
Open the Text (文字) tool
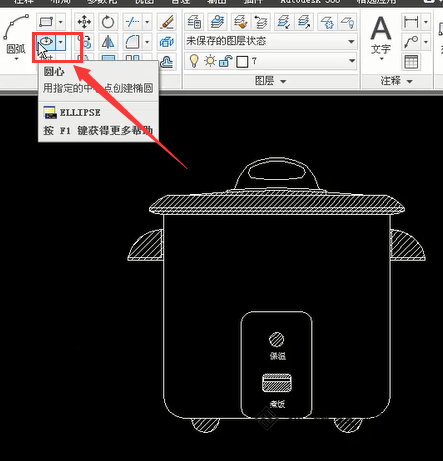(381, 37)
